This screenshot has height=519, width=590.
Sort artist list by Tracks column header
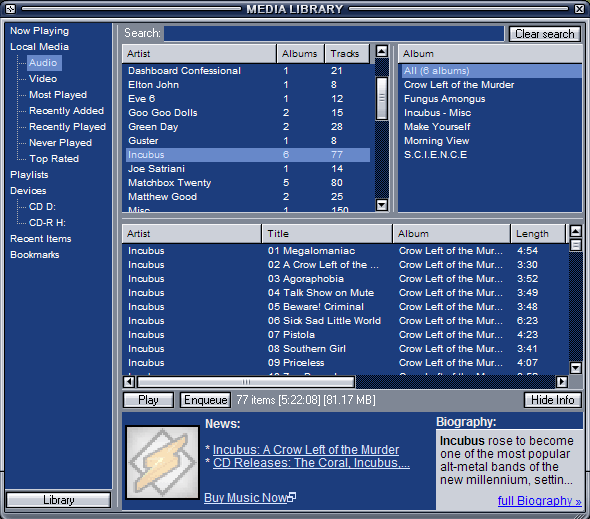coord(347,54)
